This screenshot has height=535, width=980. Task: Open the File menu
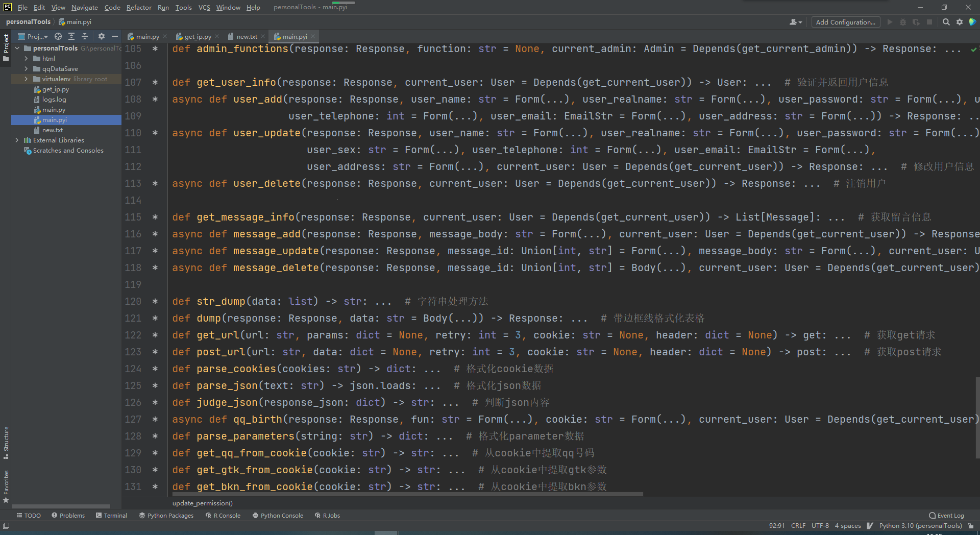tap(22, 7)
